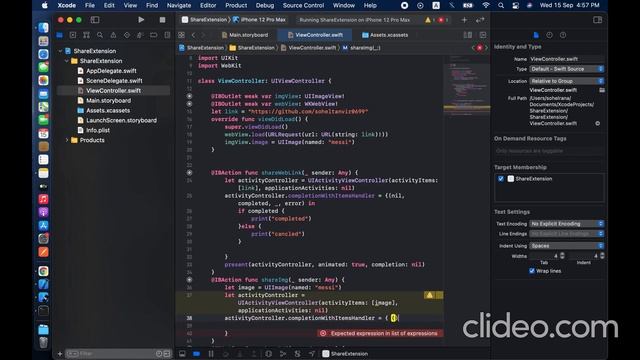This screenshot has width=640, height=360.
Task: Open the Debug navigator
Action: point(140,35)
